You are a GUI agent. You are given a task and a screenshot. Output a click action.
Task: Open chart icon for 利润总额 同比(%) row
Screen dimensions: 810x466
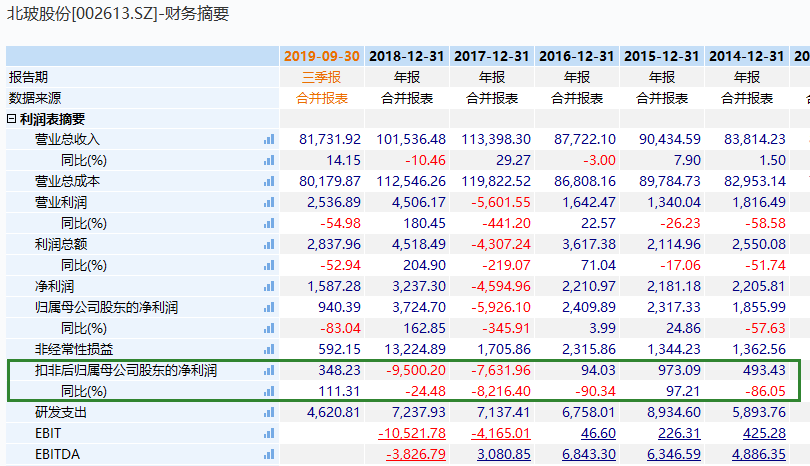coord(269,266)
